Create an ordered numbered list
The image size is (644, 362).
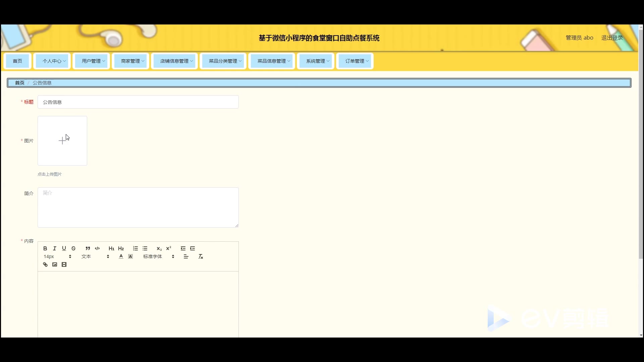tap(136, 248)
